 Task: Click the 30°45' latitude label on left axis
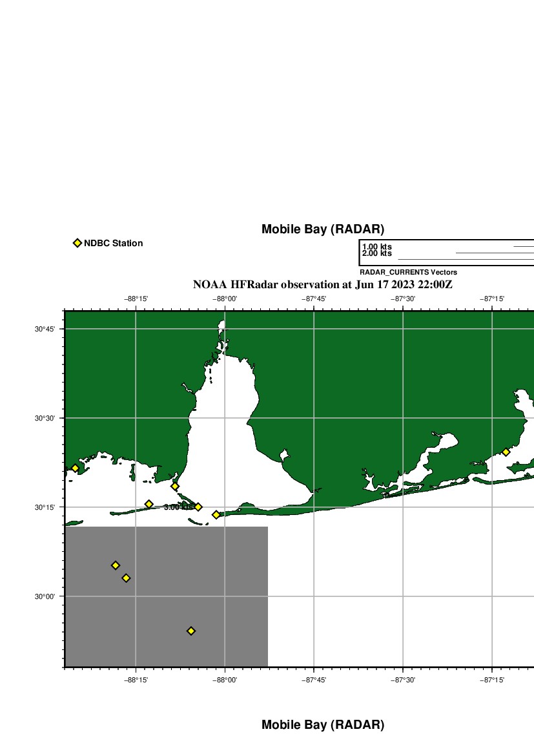44,330
